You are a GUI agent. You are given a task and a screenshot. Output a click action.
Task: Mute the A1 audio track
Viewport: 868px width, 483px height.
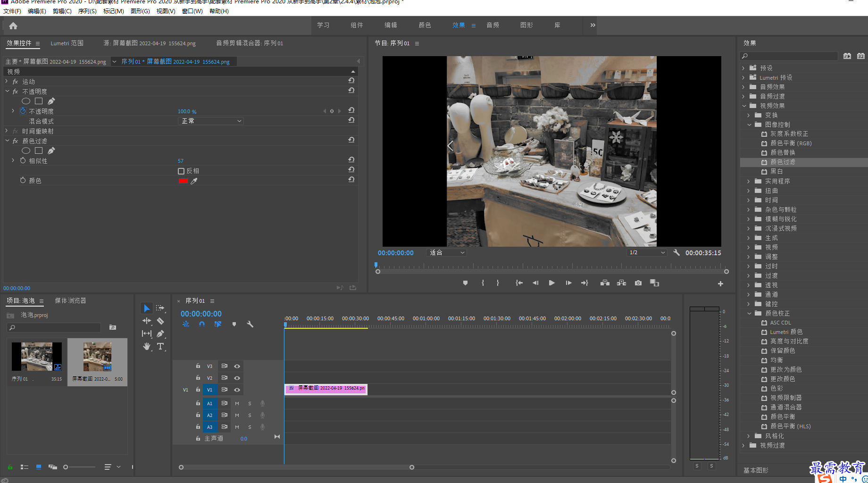pyautogui.click(x=237, y=403)
